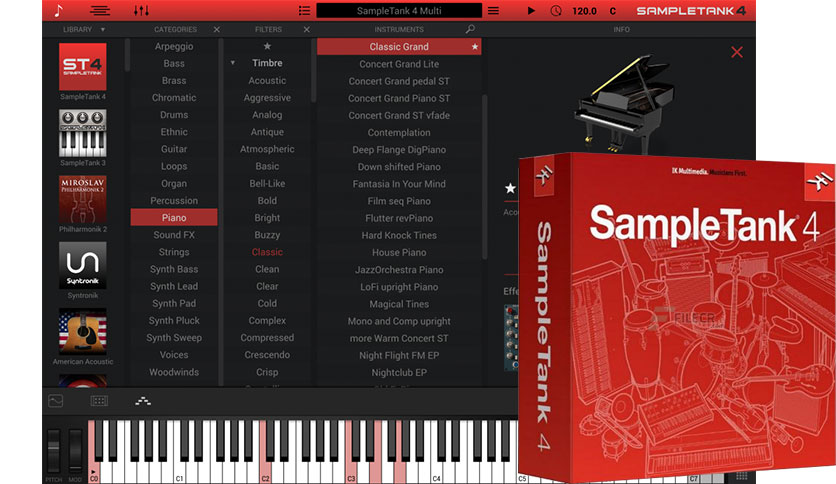Close the Info panel with red X
The image size is (836, 484).
(737, 52)
